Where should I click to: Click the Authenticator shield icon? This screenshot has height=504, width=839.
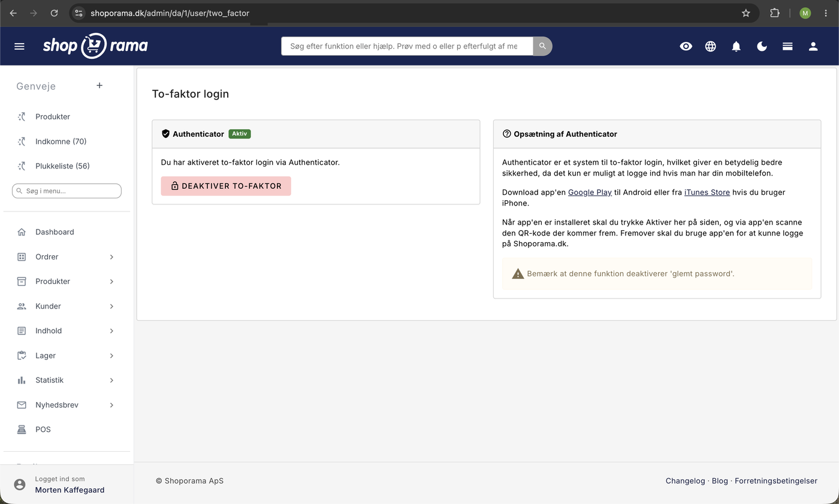(166, 134)
